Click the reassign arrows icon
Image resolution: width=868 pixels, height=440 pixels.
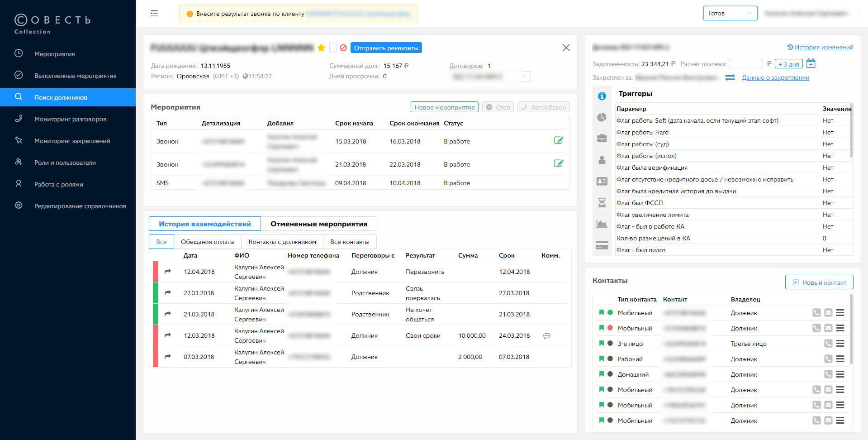[x=730, y=77]
